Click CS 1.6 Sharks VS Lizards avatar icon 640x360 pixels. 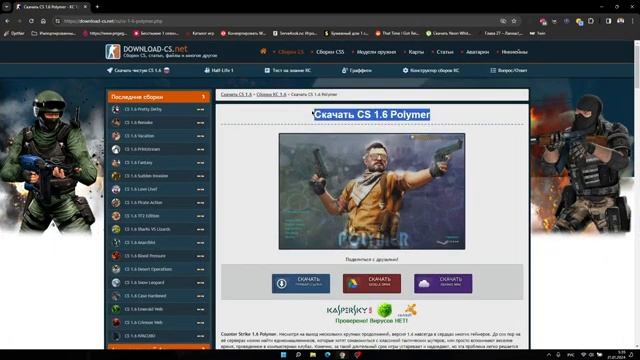[x=116, y=229]
